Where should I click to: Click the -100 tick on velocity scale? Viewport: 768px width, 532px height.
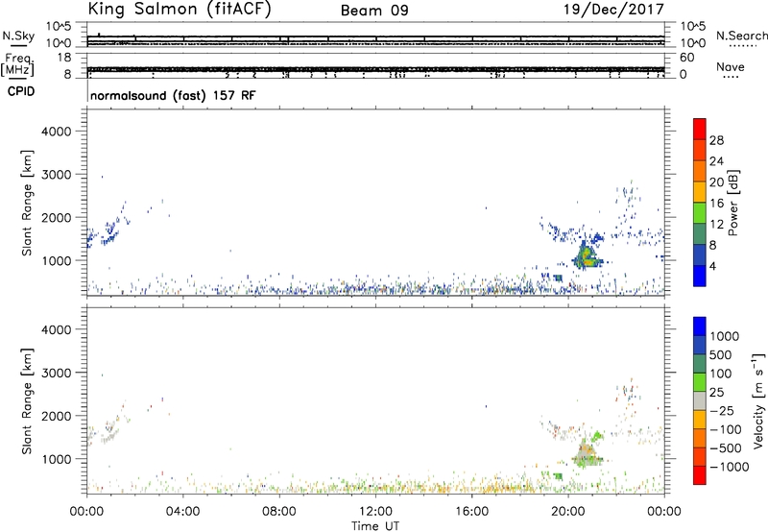point(726,429)
